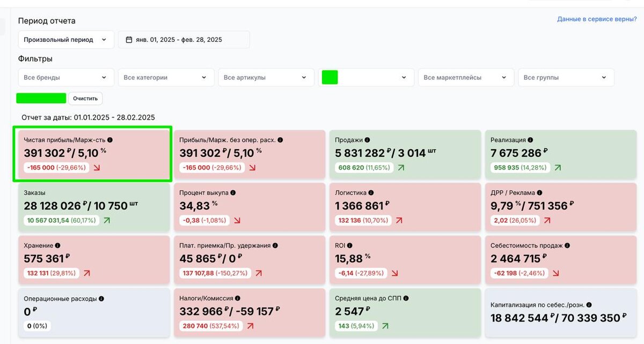The width and height of the screenshot is (644, 344).
Task: Click the date range янв. 01 - фев. 28 field
Action: pos(184,40)
